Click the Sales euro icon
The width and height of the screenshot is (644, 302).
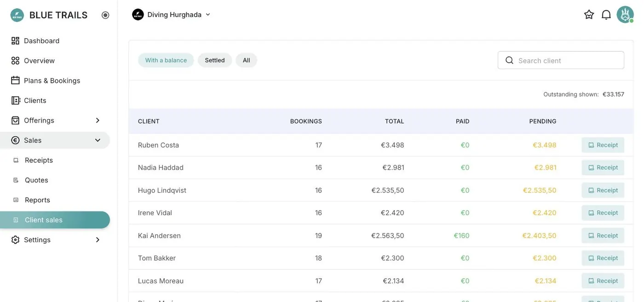[16, 140]
